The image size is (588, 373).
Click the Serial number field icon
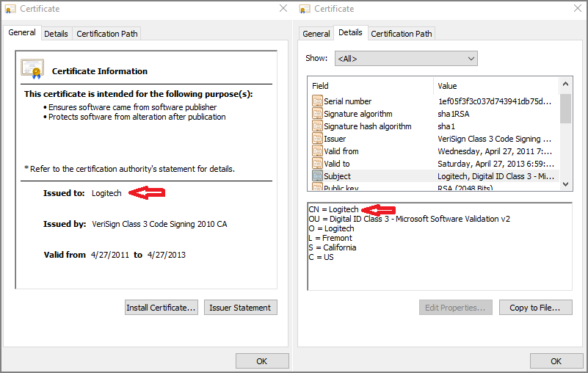[x=317, y=101]
